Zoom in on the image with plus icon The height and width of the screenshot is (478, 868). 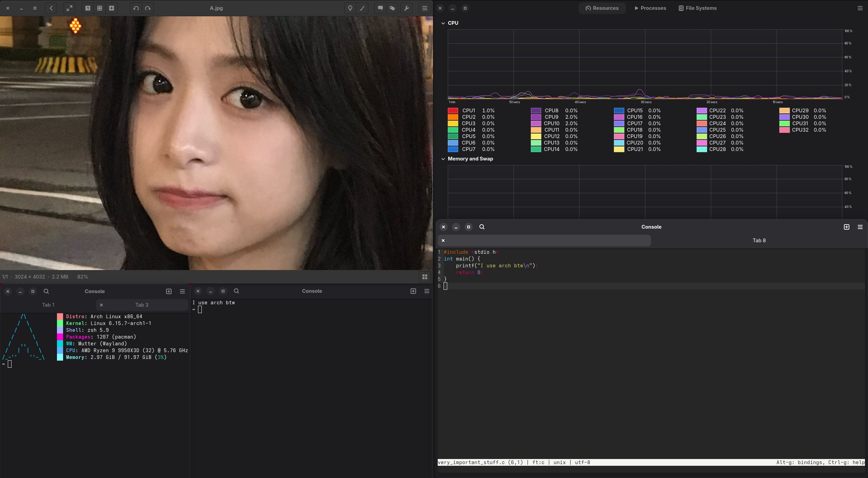point(112,8)
